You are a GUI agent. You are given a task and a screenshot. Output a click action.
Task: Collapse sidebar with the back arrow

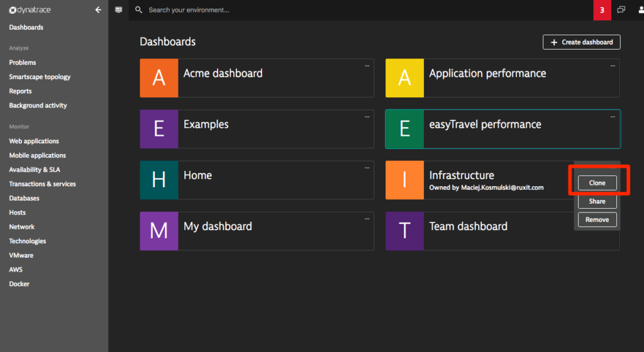(98, 10)
